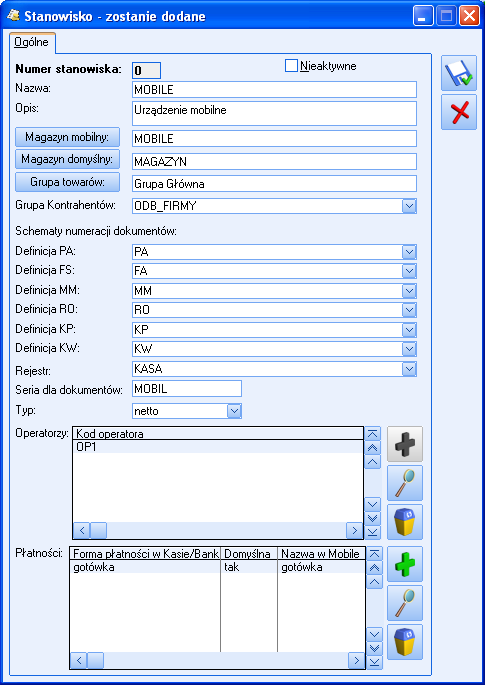
Task: Click the Kod operatora column header
Action: tap(218, 433)
